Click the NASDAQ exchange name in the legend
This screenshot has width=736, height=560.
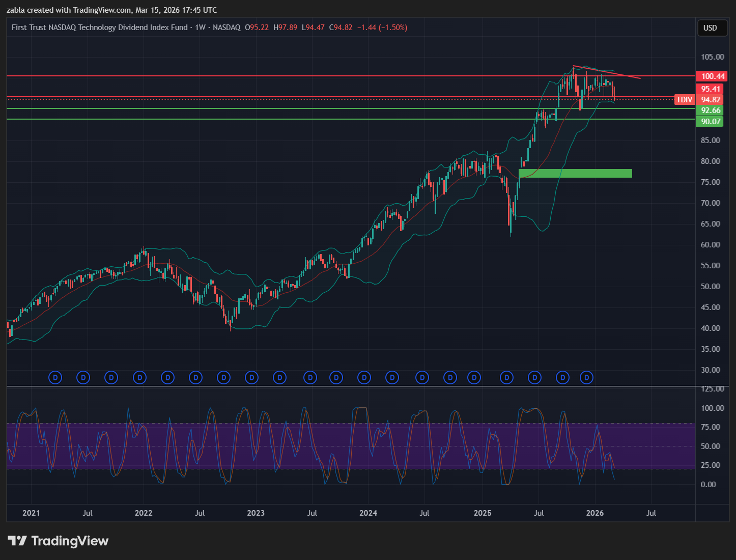click(x=227, y=27)
